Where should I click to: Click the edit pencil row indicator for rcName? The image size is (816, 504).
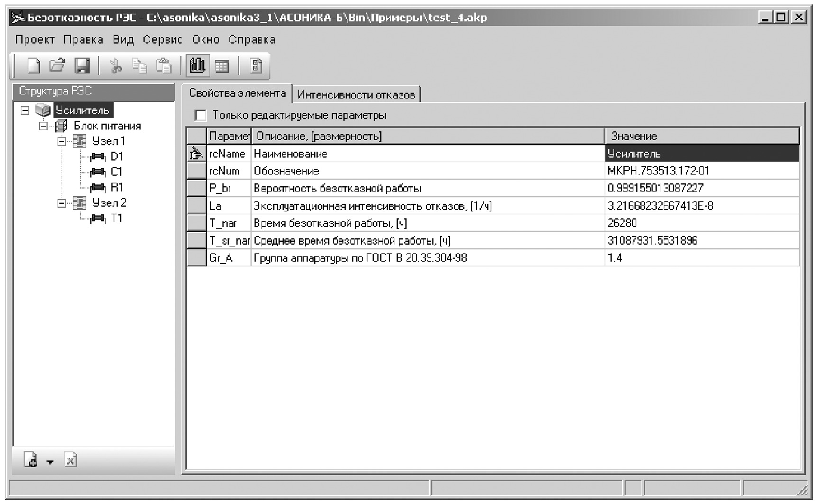pos(196,154)
